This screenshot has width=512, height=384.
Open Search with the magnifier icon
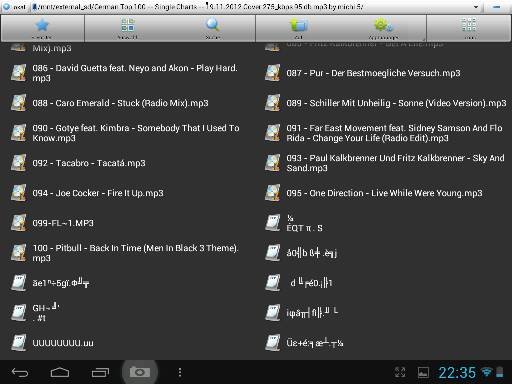click(213, 28)
